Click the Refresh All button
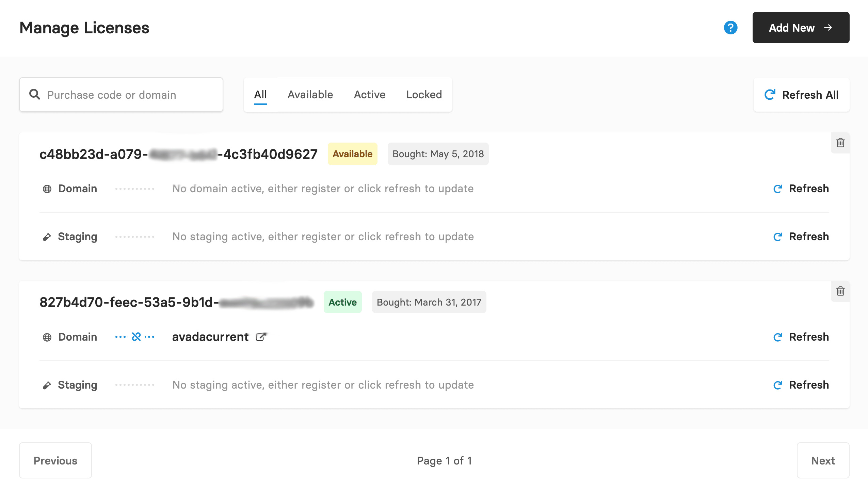Viewport: 868px width, 490px height. (801, 95)
